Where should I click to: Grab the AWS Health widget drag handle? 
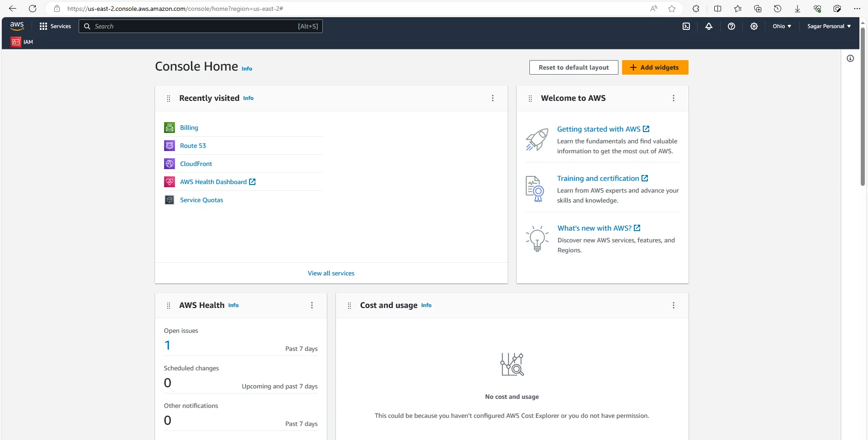pyautogui.click(x=169, y=306)
